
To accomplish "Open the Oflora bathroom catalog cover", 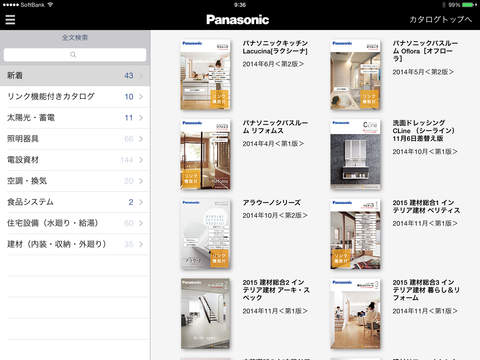I will point(355,75).
